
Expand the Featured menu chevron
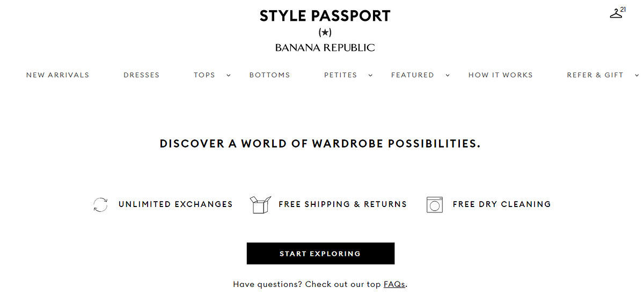448,75
